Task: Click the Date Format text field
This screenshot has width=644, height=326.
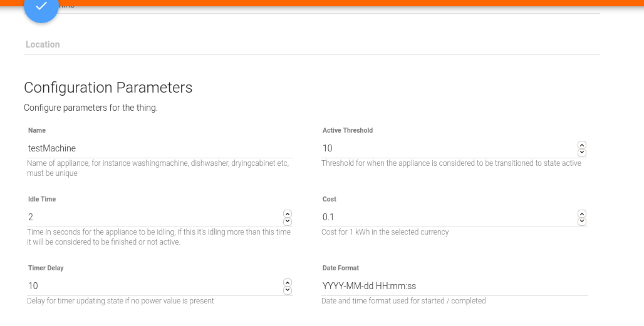Action: 454,286
